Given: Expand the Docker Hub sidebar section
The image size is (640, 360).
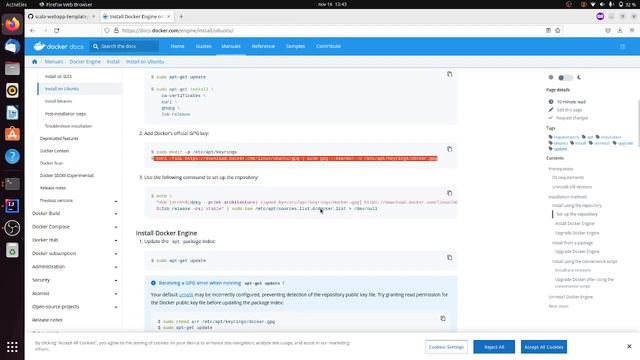Looking at the screenshot, I should tap(116, 240).
